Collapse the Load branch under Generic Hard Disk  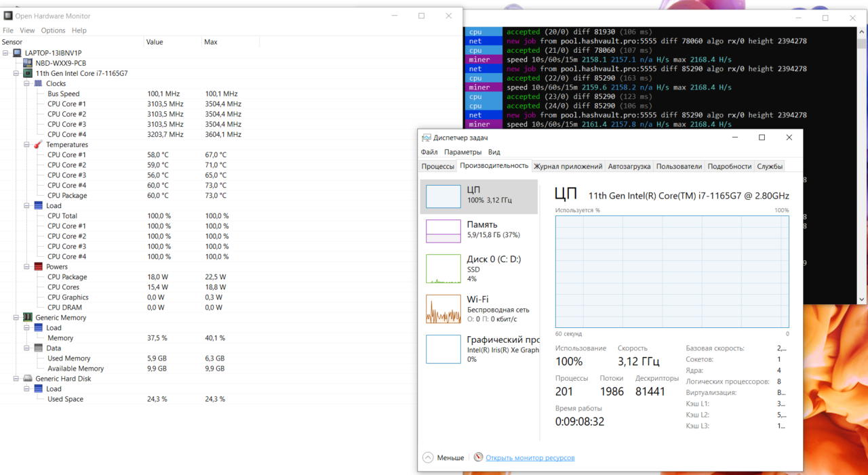coord(28,388)
